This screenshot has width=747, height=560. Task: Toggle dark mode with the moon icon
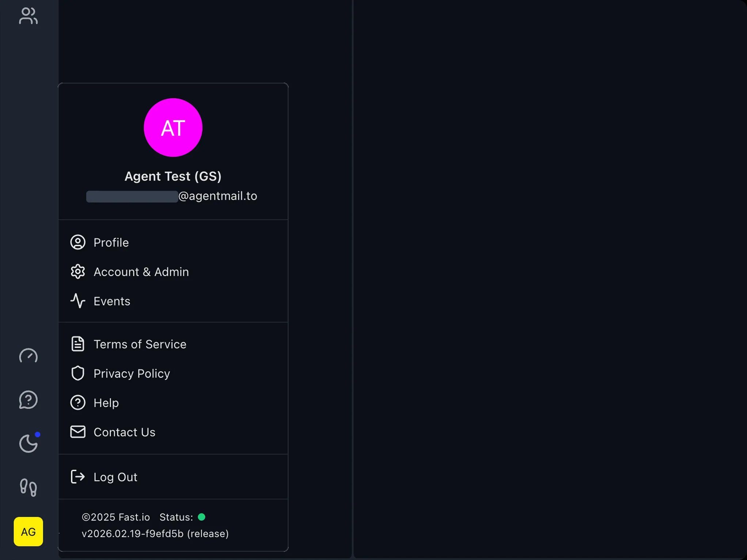pos(28,443)
